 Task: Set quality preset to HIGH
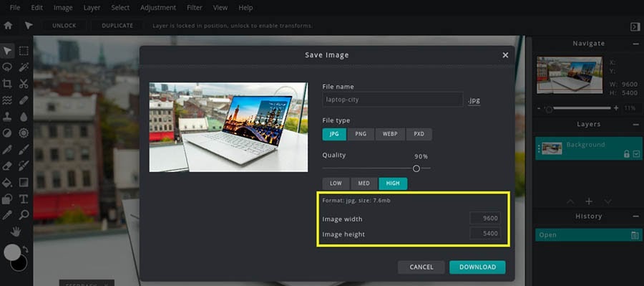pyautogui.click(x=393, y=183)
